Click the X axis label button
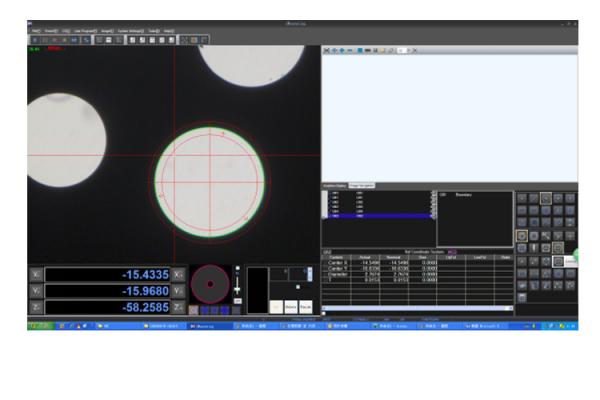The width and height of the screenshot is (600, 400). point(36,274)
